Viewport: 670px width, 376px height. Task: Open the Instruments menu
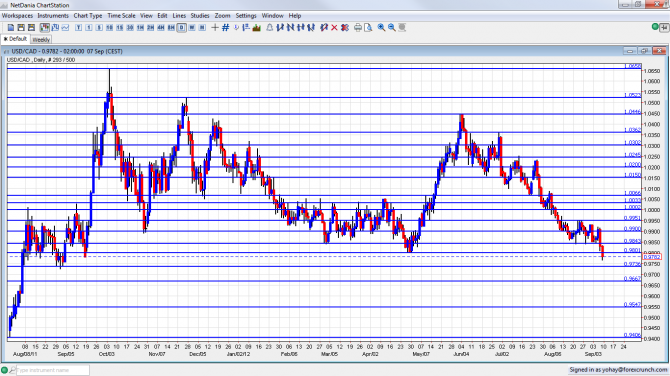tap(53, 16)
